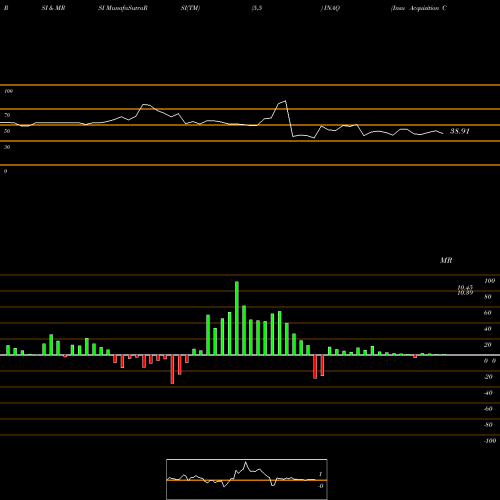
Task: Click the MR axis label -40
Action: (x=488, y=393)
